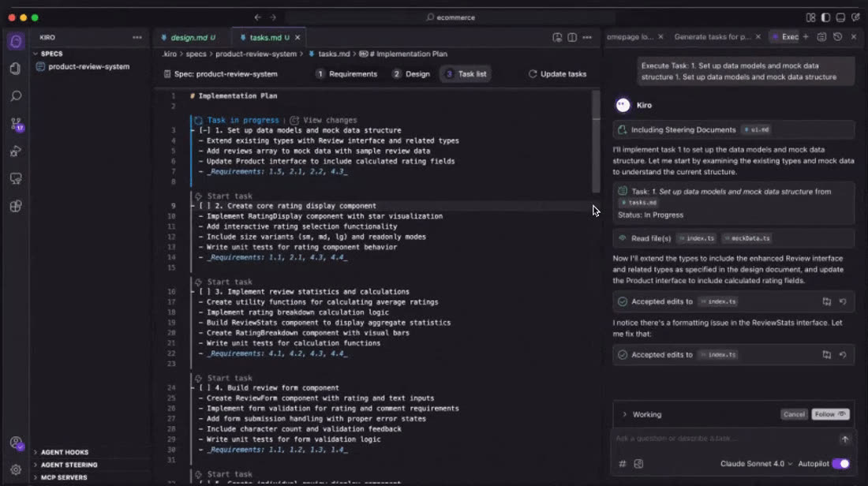The height and width of the screenshot is (486, 868).
Task: Click the ecommerce search bar
Action: click(x=450, y=17)
